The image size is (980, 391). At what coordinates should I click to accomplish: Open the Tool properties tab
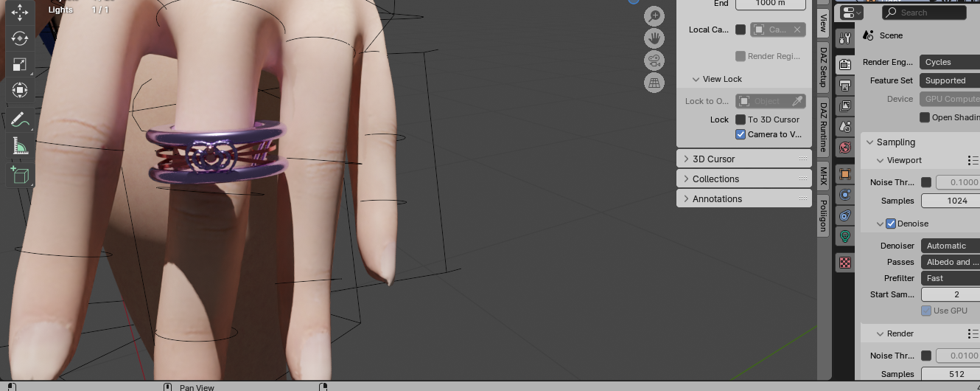click(x=845, y=38)
